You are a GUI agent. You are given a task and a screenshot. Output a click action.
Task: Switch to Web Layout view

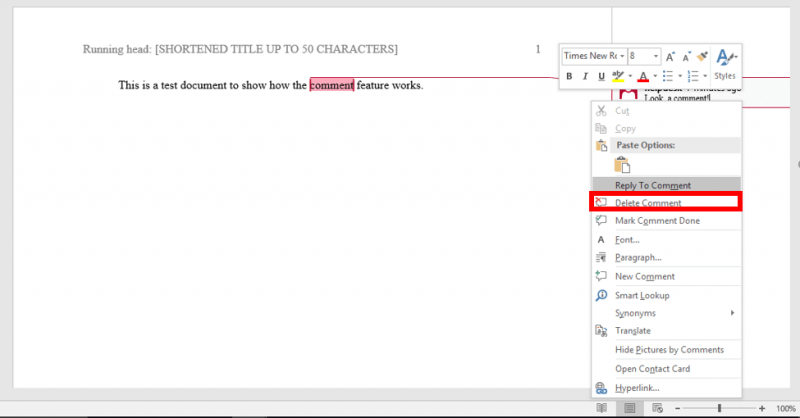coord(657,408)
